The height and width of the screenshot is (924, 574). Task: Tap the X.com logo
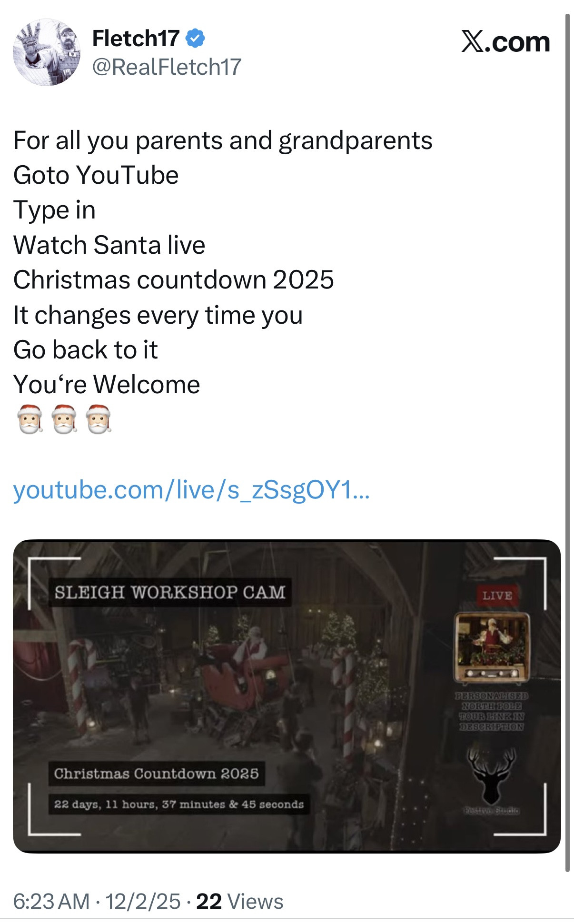click(505, 42)
